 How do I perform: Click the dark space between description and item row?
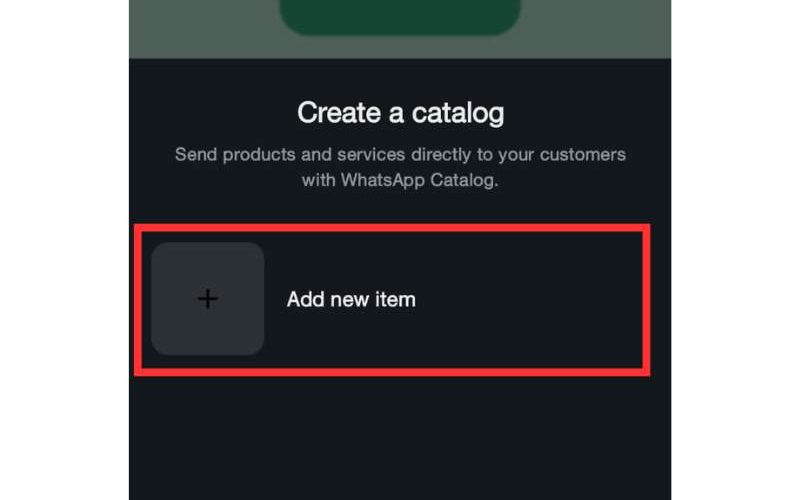(x=400, y=207)
